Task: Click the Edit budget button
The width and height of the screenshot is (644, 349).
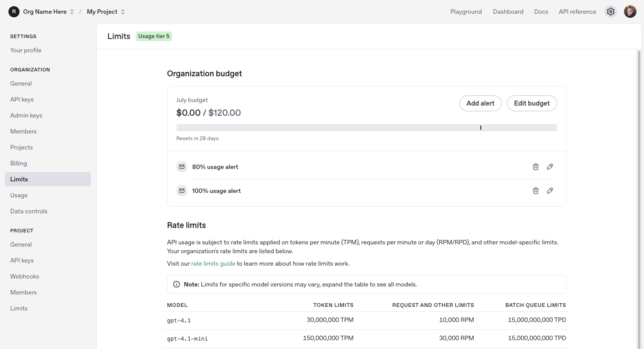Action: 532,103
